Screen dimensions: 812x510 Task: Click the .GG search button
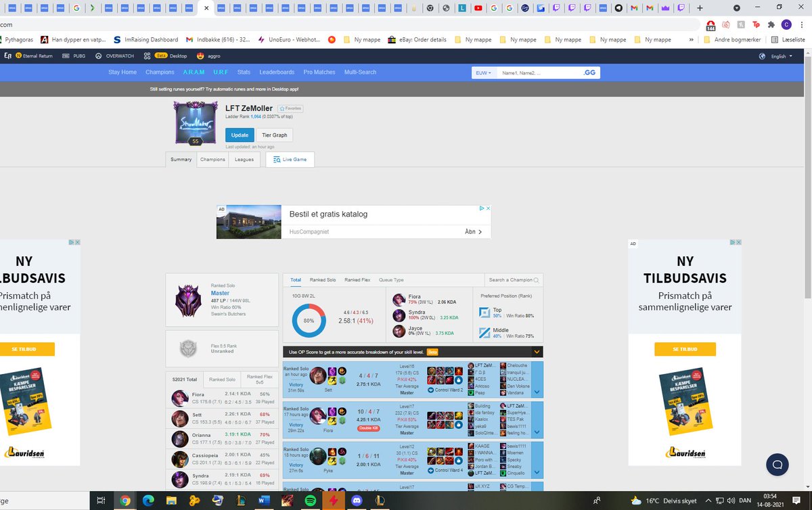click(x=588, y=72)
